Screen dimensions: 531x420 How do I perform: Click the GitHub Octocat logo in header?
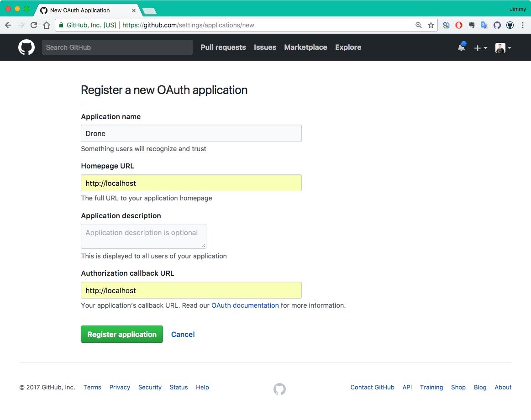(x=26, y=47)
